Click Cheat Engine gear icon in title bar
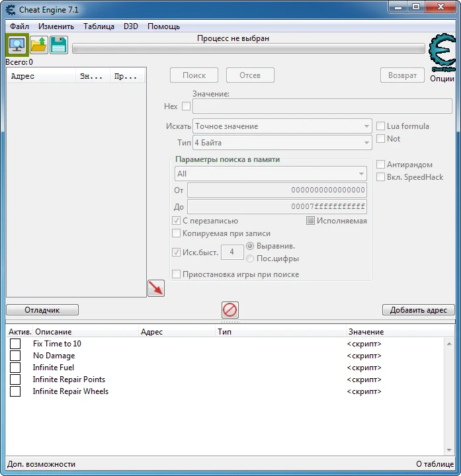This screenshot has width=461, height=476. click(11, 10)
